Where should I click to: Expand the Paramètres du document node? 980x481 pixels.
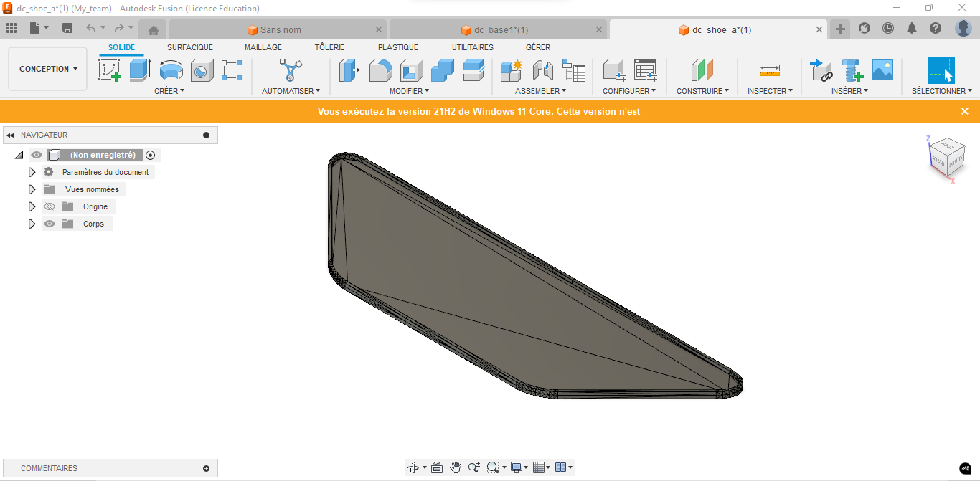tap(32, 172)
